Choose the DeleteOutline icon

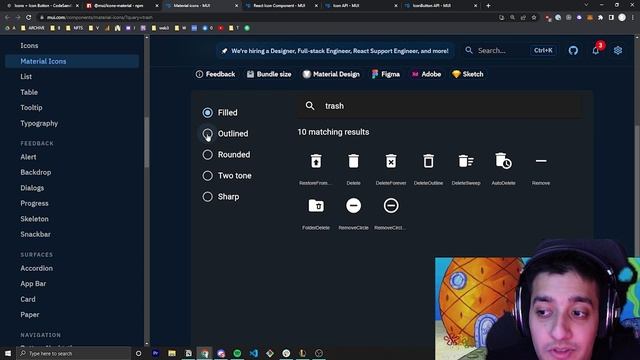point(429,161)
